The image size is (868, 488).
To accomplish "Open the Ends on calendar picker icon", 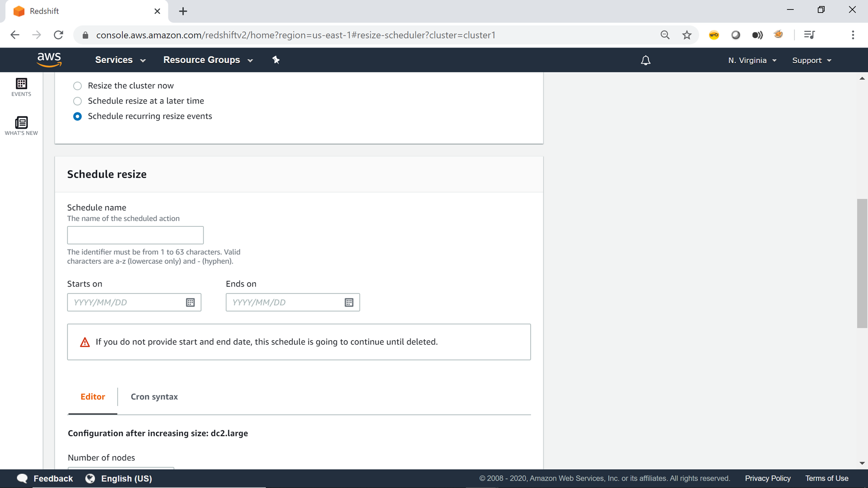I will tap(349, 302).
